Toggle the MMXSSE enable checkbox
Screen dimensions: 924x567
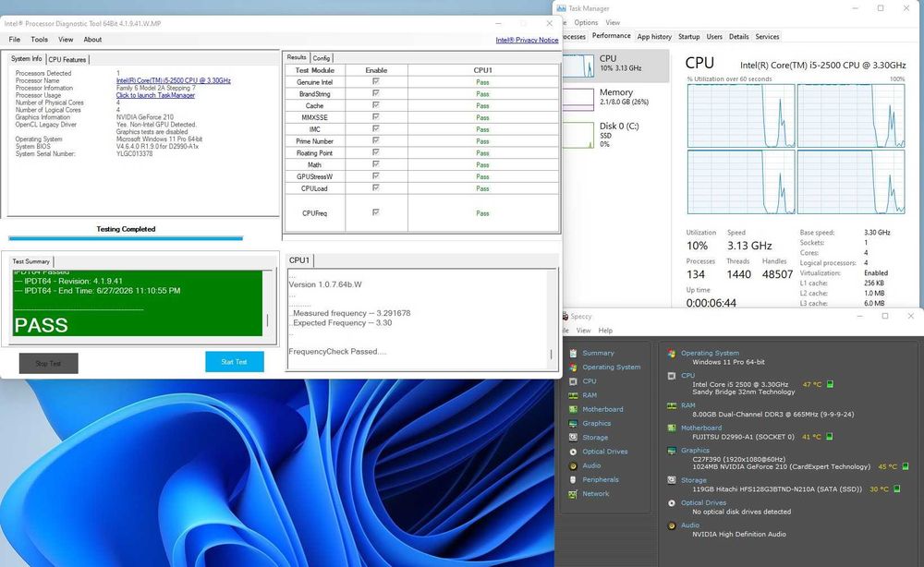tap(376, 116)
